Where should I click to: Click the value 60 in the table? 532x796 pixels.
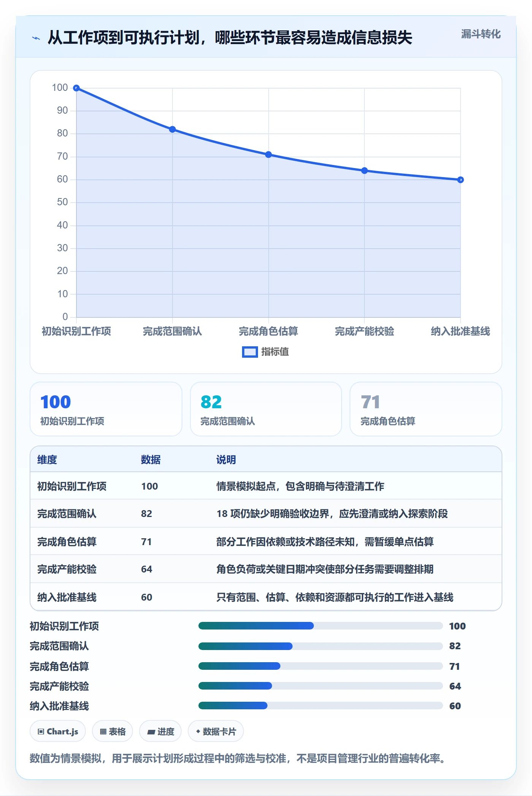click(147, 597)
